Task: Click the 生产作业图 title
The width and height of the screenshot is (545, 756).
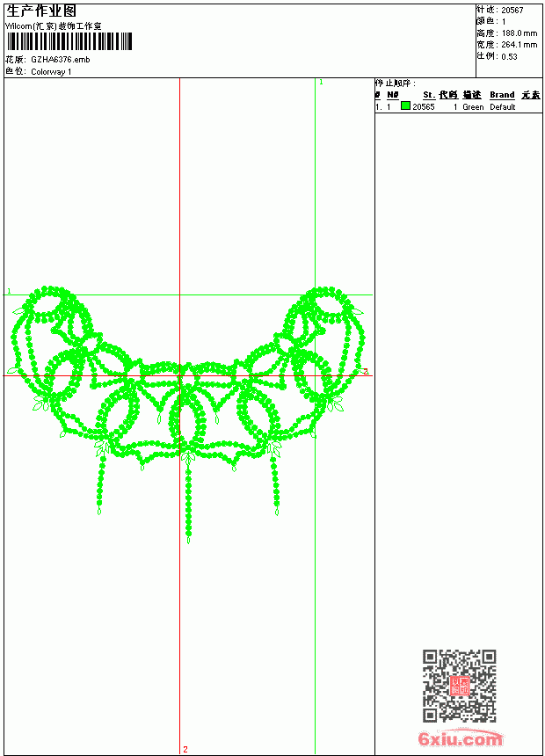Action: [x=41, y=11]
